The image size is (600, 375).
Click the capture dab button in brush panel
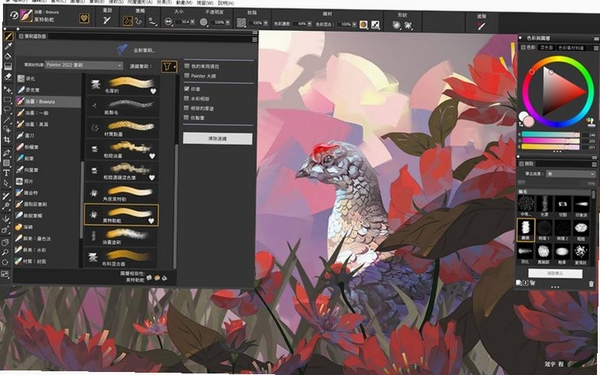(x=555, y=273)
